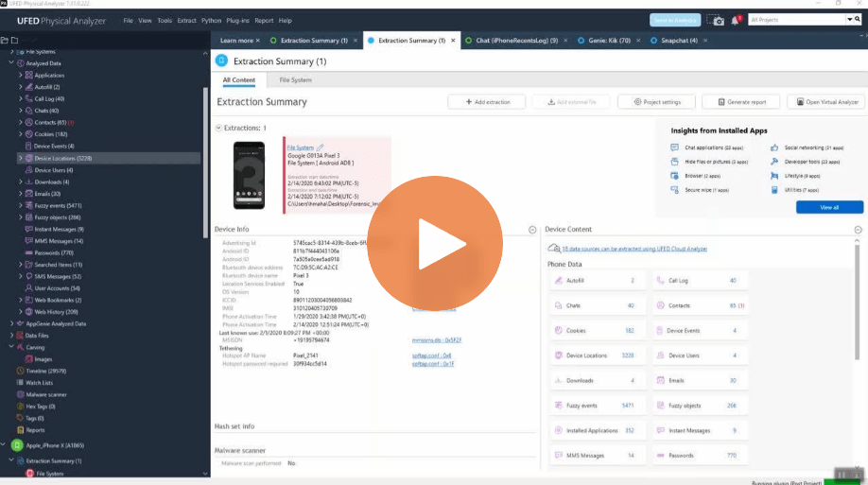This screenshot has height=485, width=868.
Task: Open the Device Locations tile
Action: pyautogui.click(x=598, y=355)
